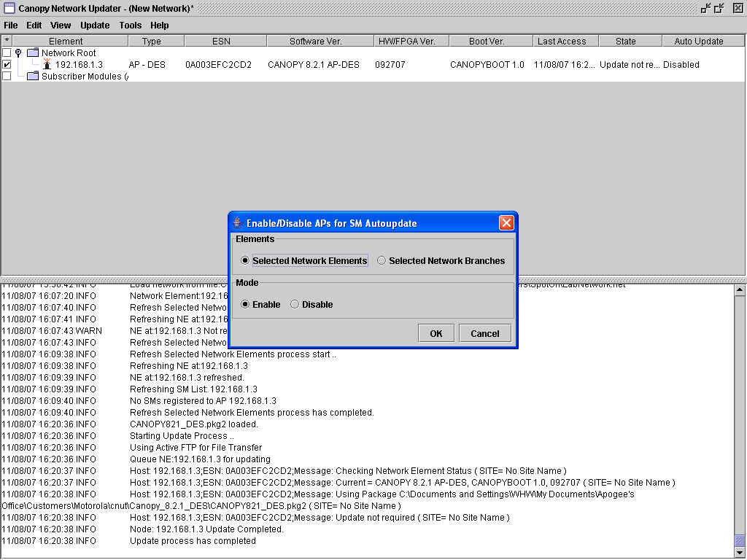
Task: Click the iconify window icon in title bar
Action: [x=705, y=8]
